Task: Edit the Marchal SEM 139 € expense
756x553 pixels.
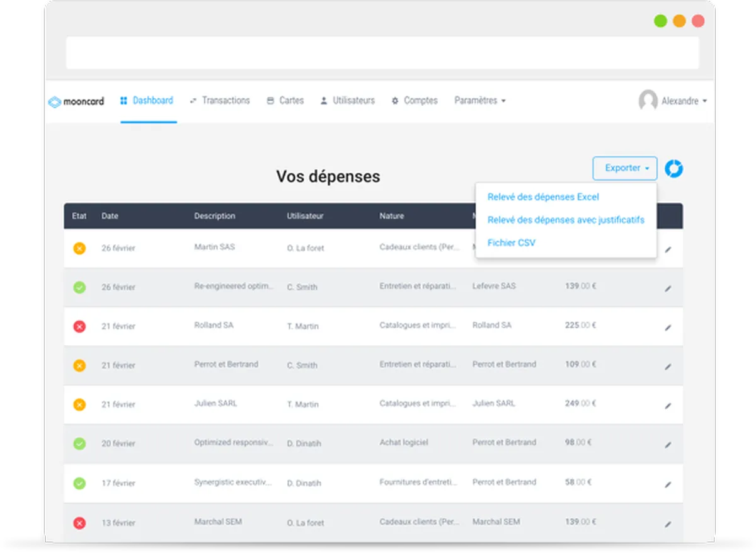Action: click(668, 524)
